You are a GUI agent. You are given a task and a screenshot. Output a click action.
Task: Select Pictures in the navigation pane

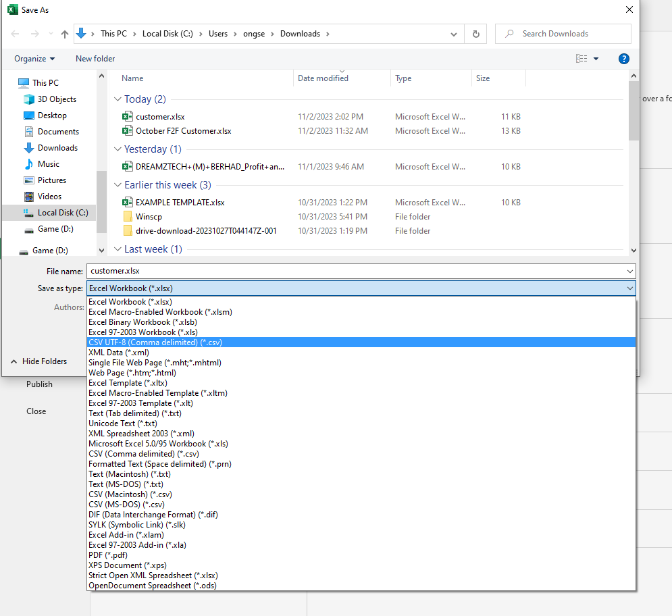(45, 180)
